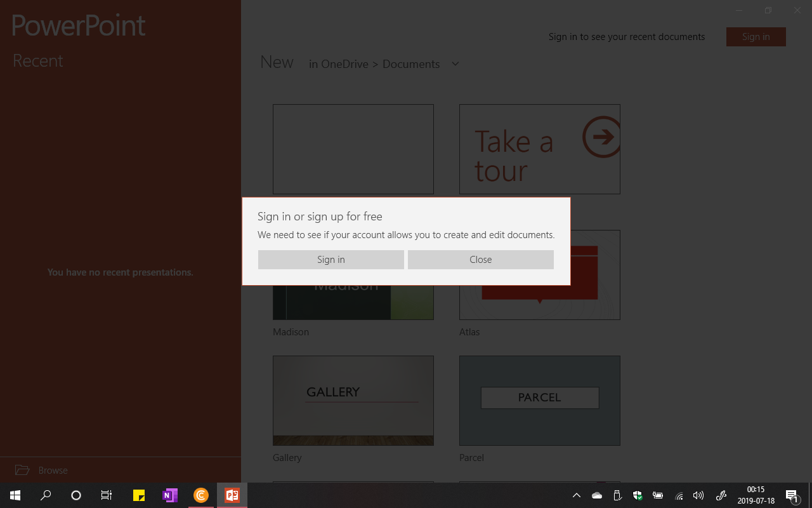Click Sign in button in the dialog
The width and height of the screenshot is (812, 508).
click(x=331, y=260)
